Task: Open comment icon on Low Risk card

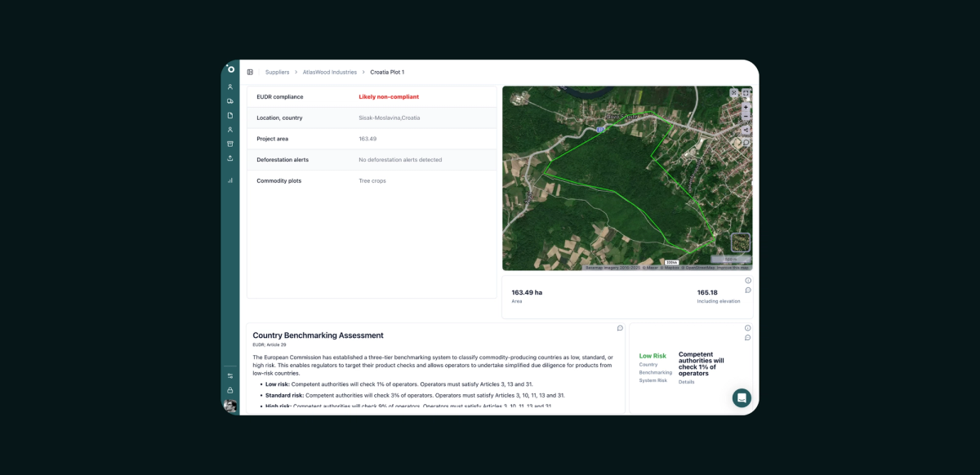Action: [748, 338]
